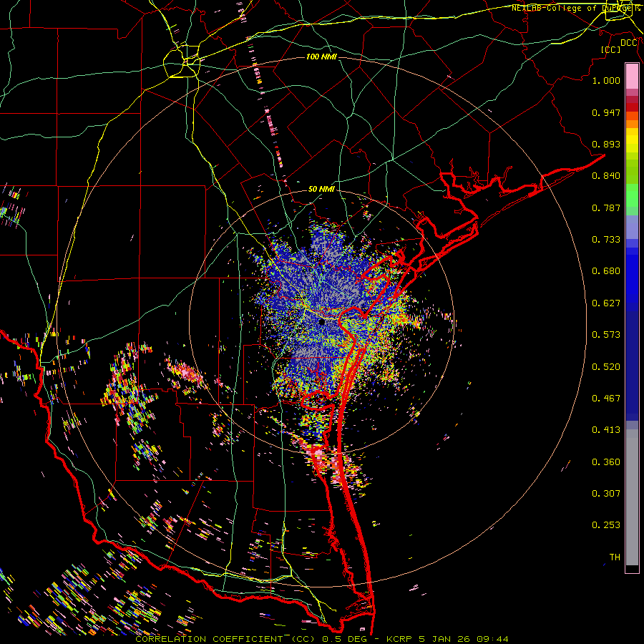Pick the lavender swatch near 0.733
The height and width of the screenshot is (644, 644).
(x=632, y=228)
